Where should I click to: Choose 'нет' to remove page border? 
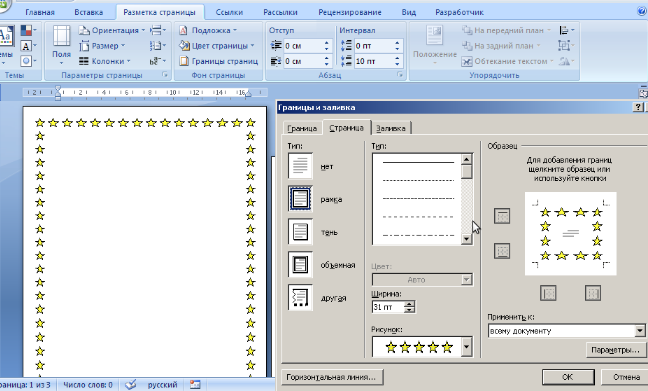[x=300, y=166]
